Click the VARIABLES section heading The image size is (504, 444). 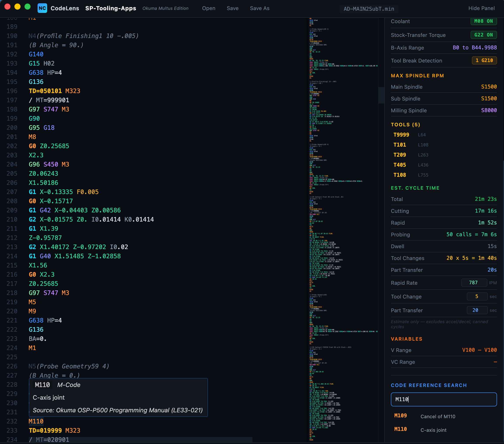click(x=406, y=339)
